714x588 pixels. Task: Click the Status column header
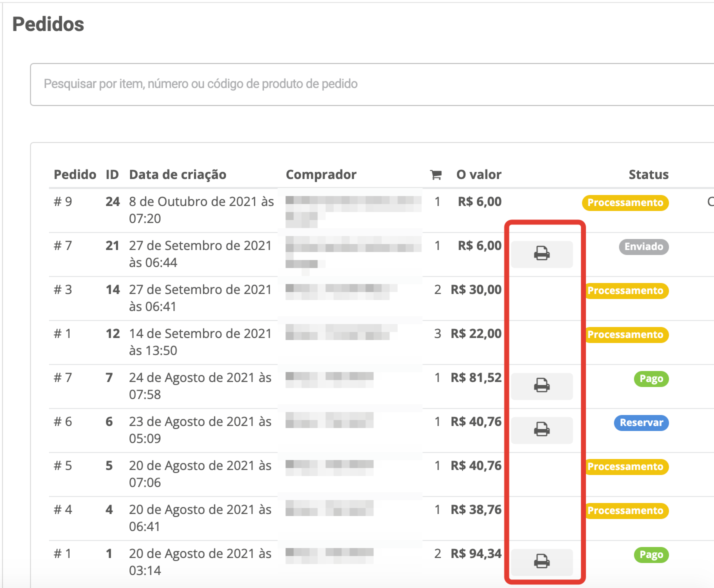tap(648, 174)
